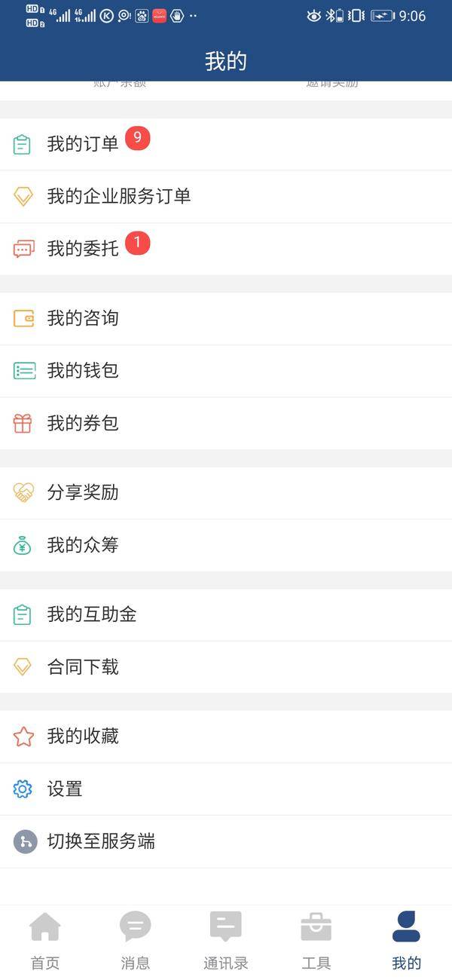Tap the 我的众筹 money bag icon
Viewport: 452px width, 980px height.
tap(23, 545)
